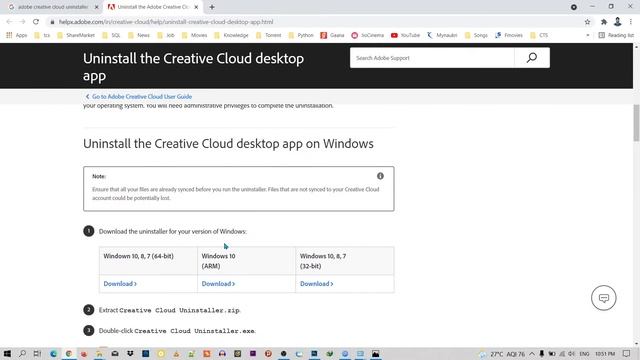The image size is (640, 360).
Task: Download the Windows 10, 8, 7 (64-bit) uninstaller
Action: coord(120,284)
